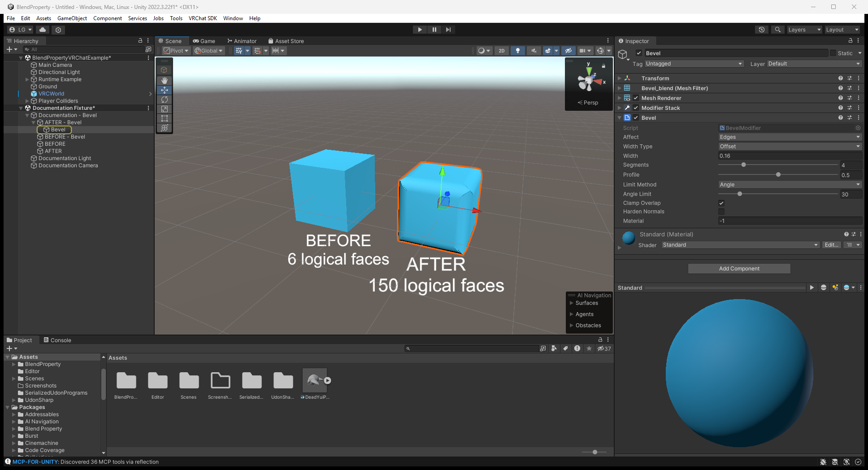Lock the Inspector panel
The image size is (868, 470).
[851, 41]
